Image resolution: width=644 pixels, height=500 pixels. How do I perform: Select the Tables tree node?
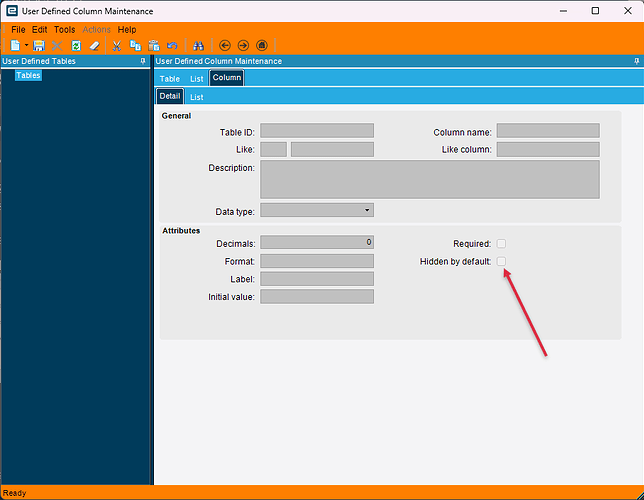pyautogui.click(x=28, y=75)
